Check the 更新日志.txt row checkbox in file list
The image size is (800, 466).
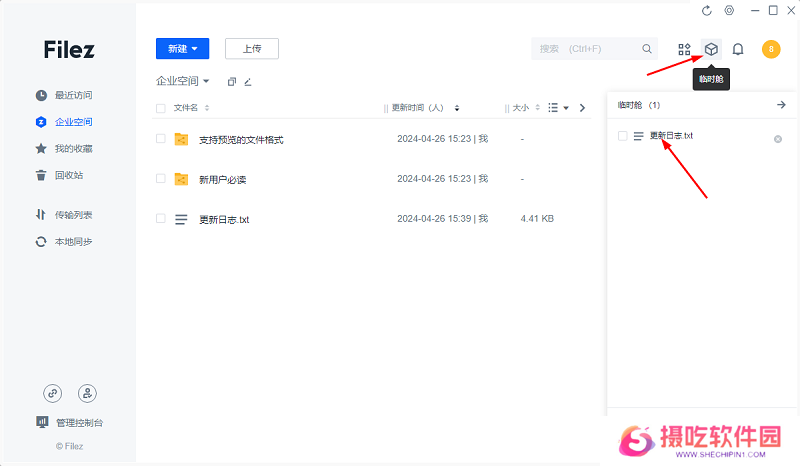[x=161, y=218]
